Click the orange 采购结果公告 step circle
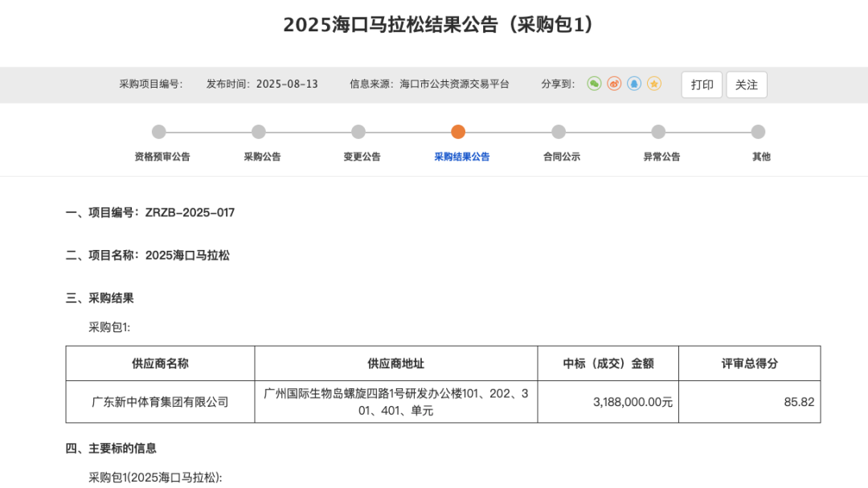868x488 pixels. 458,132
